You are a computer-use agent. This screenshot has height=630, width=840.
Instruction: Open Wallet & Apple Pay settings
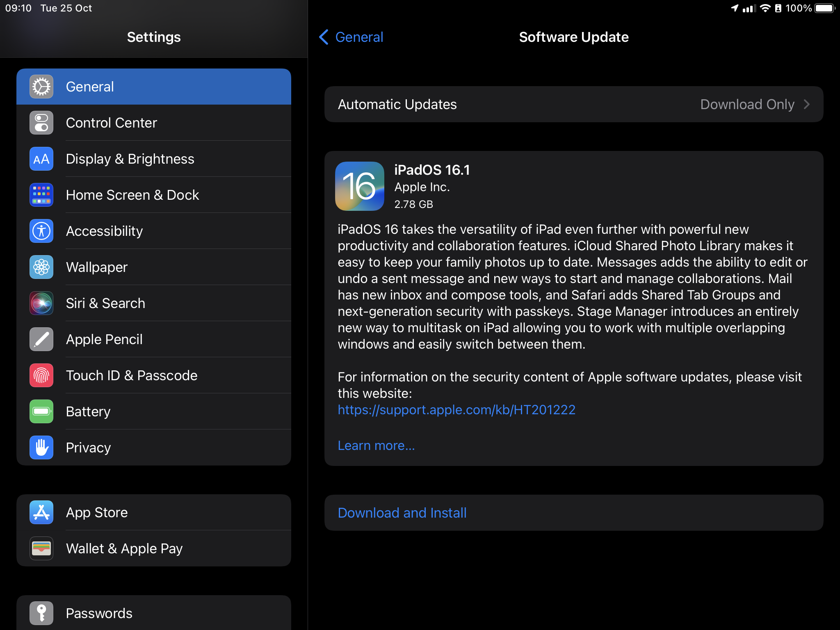[154, 548]
